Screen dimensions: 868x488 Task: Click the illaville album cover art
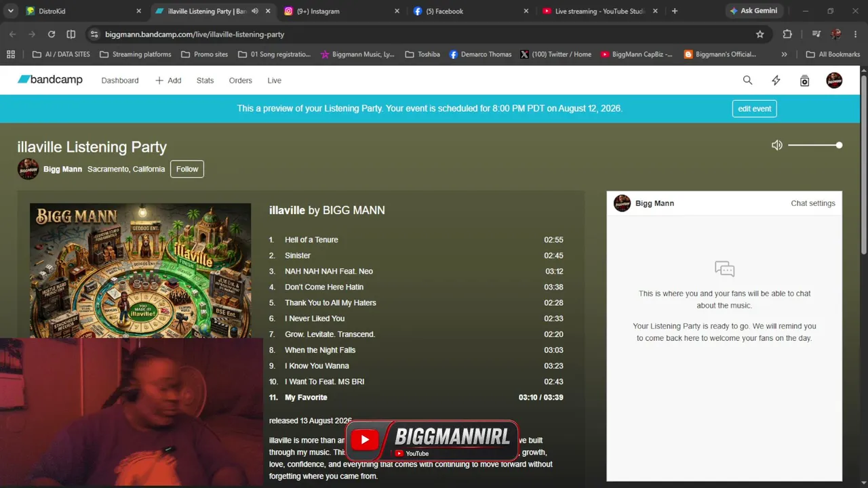coord(140,270)
